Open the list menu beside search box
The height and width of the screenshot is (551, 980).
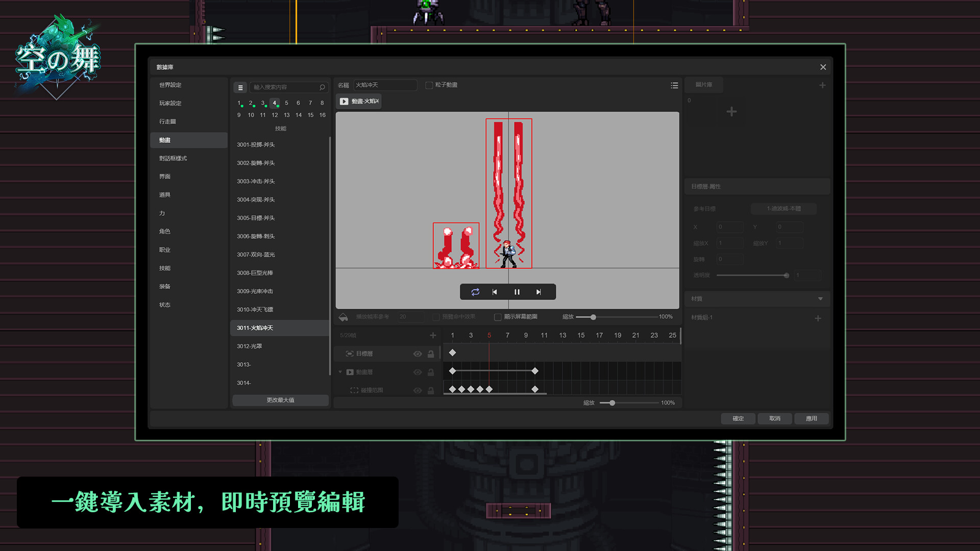pyautogui.click(x=240, y=87)
